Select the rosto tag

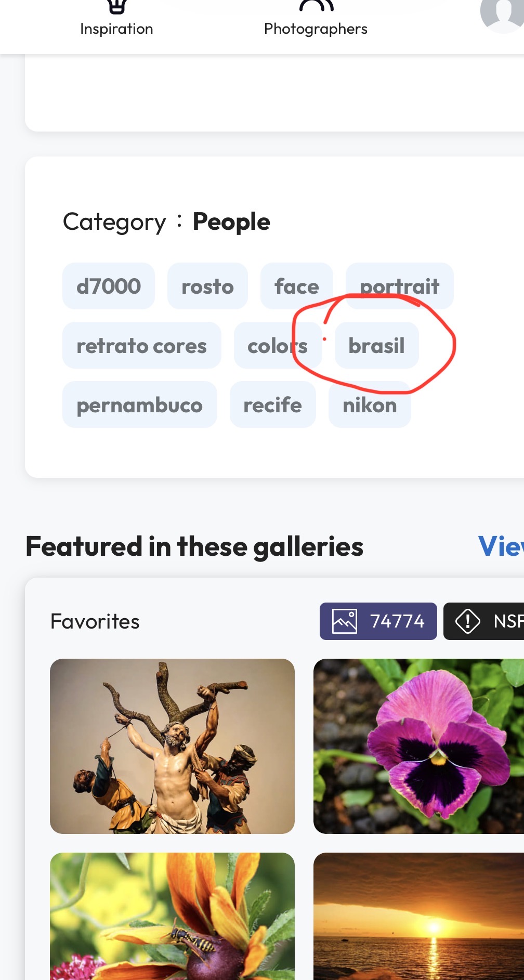[207, 286]
